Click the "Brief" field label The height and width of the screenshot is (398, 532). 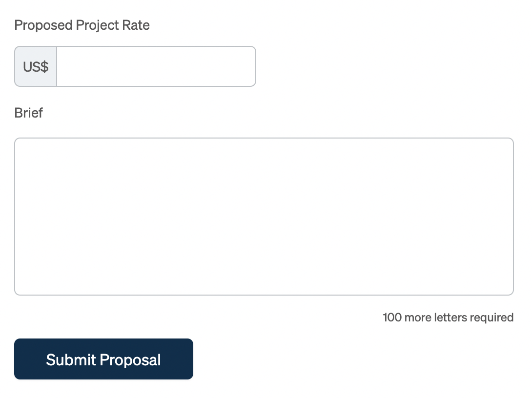29,113
